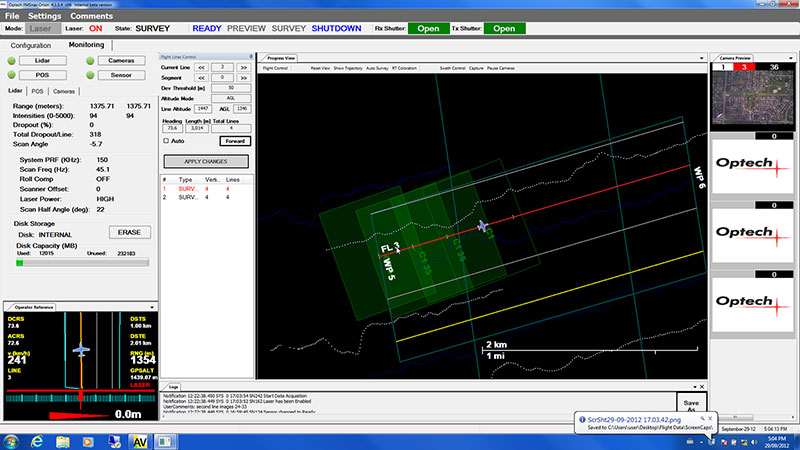Click the disk capacity usage bar

click(x=80, y=263)
